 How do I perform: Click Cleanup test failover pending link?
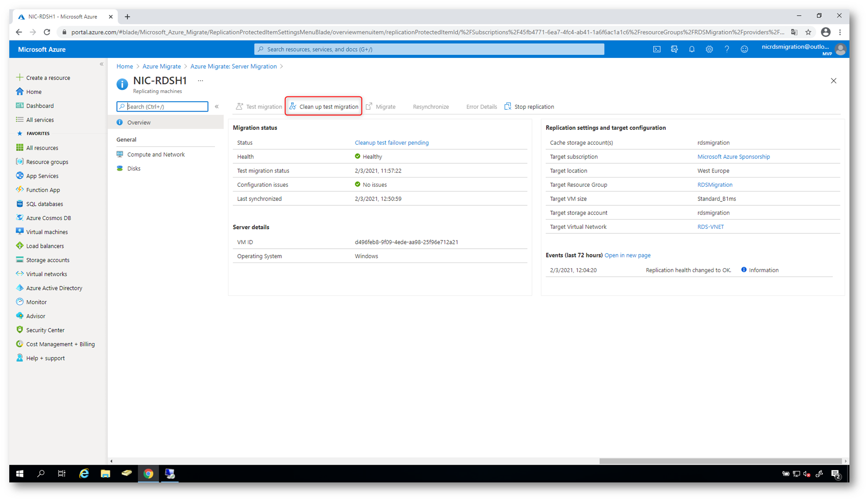pos(391,143)
